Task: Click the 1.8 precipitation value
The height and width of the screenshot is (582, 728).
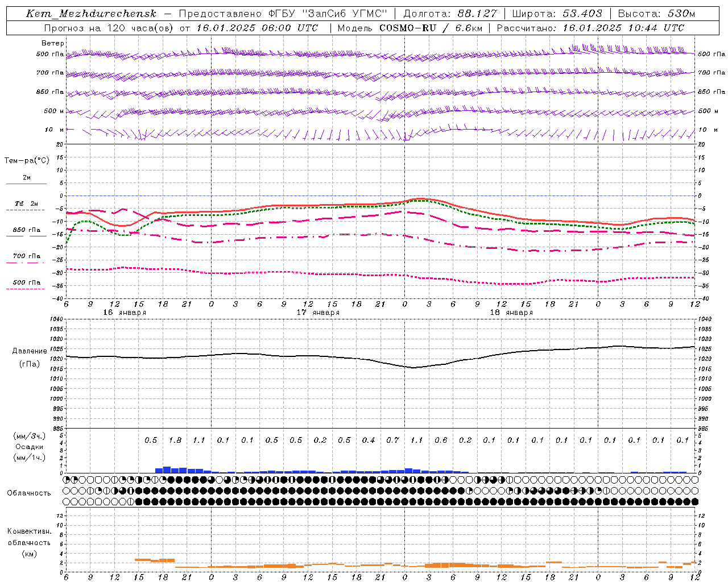Action: tap(175, 440)
